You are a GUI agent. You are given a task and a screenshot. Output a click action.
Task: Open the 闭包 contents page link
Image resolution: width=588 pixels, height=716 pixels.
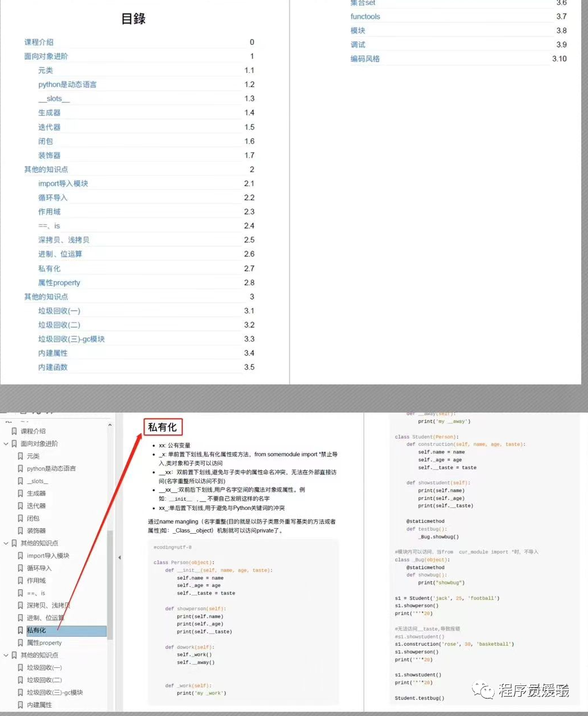[x=45, y=141]
